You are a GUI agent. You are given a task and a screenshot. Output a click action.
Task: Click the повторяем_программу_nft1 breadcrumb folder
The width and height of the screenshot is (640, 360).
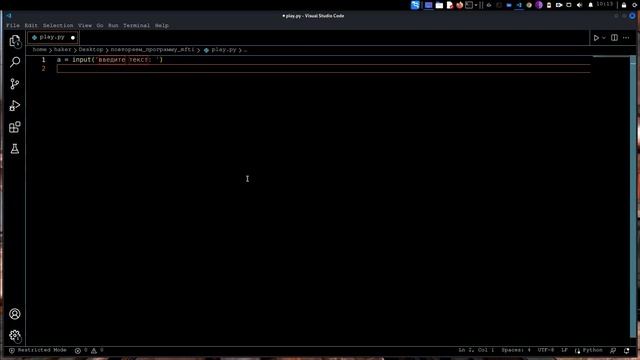click(x=152, y=49)
